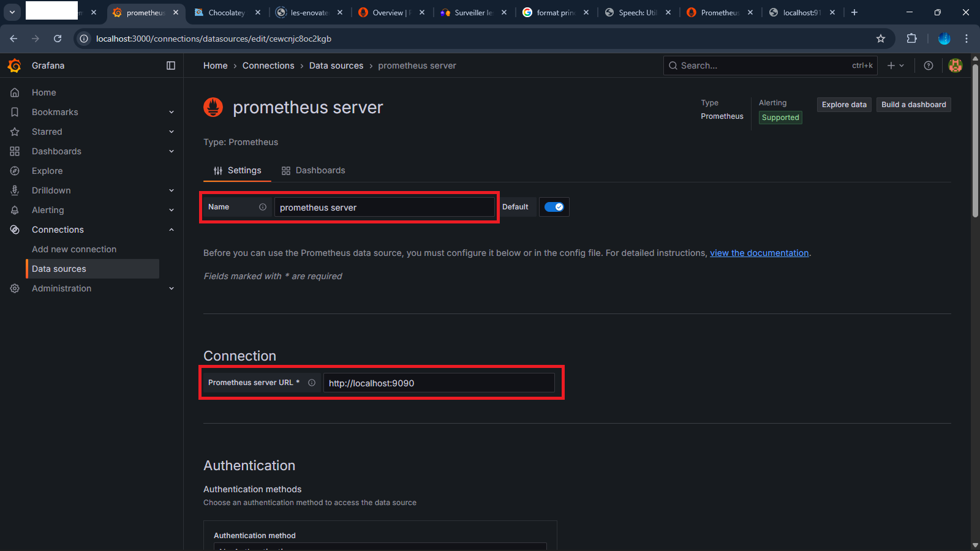Close the Chocolatey browser tab

point(258,12)
